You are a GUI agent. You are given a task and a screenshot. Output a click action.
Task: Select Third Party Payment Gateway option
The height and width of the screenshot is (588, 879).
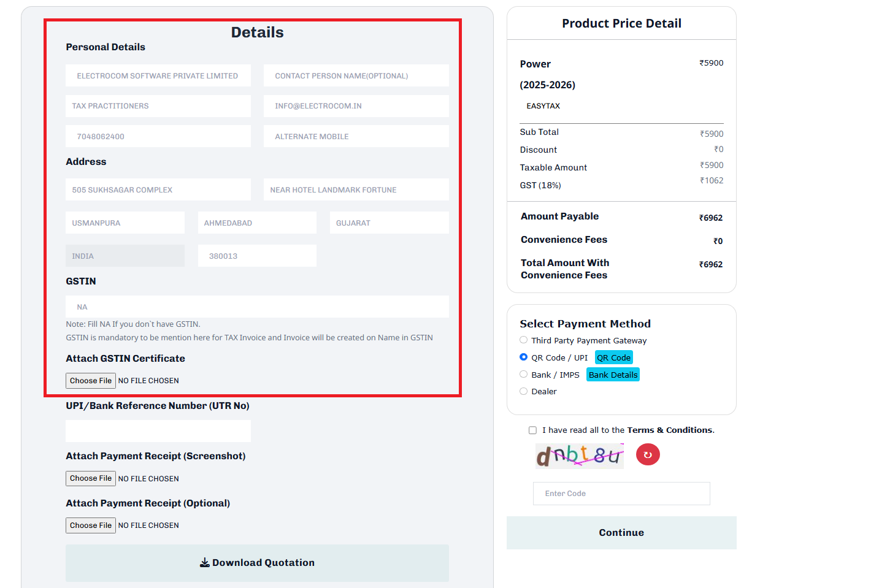[523, 340]
